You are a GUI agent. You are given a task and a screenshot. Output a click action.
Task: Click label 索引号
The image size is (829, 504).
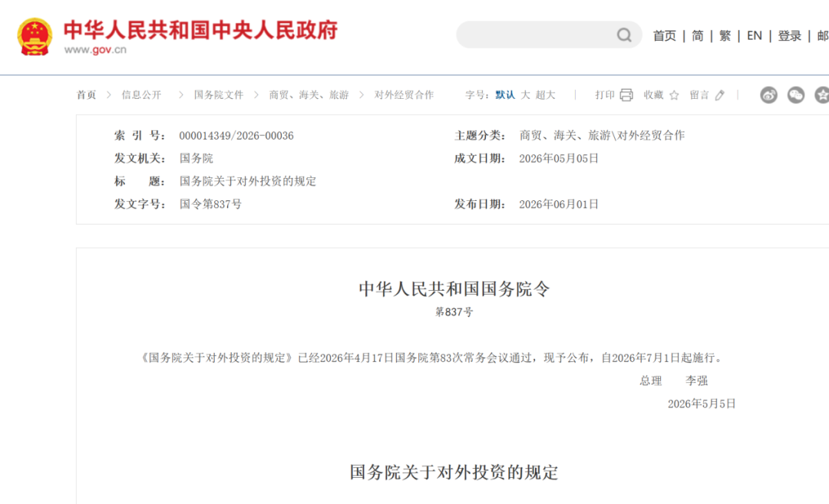click(x=140, y=136)
